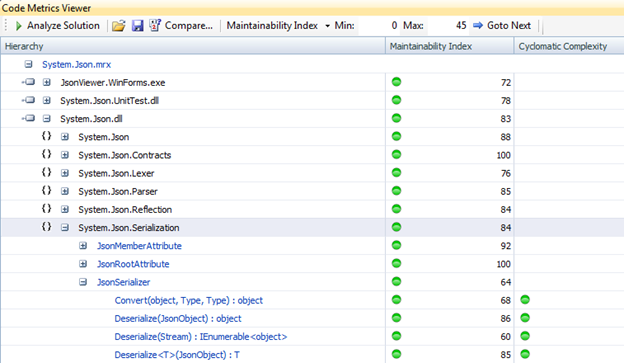Collapse the System.Json.dll node

click(47, 119)
